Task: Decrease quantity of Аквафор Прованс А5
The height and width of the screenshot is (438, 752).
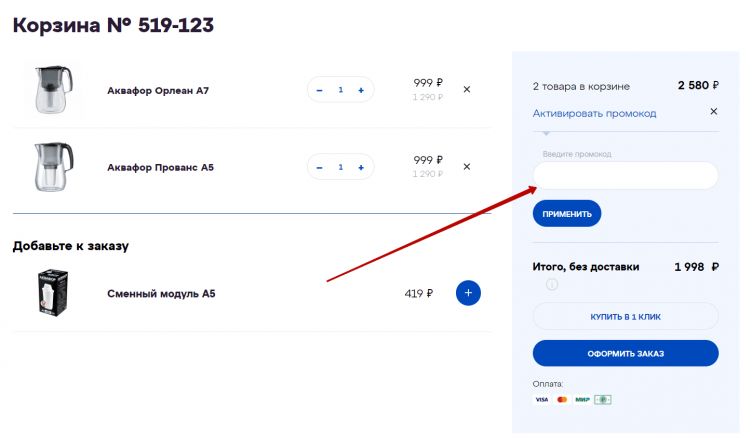Action: pos(320,167)
